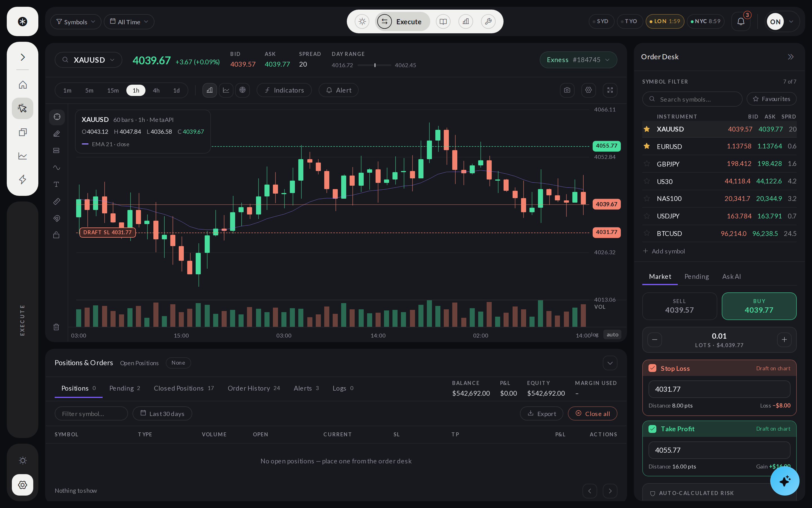Click the chart lock drawings icon
The height and width of the screenshot is (508, 812).
(57, 235)
